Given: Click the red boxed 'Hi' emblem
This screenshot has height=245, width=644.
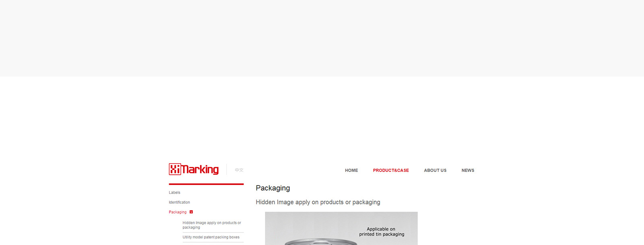Looking at the screenshot, I should (x=175, y=169).
